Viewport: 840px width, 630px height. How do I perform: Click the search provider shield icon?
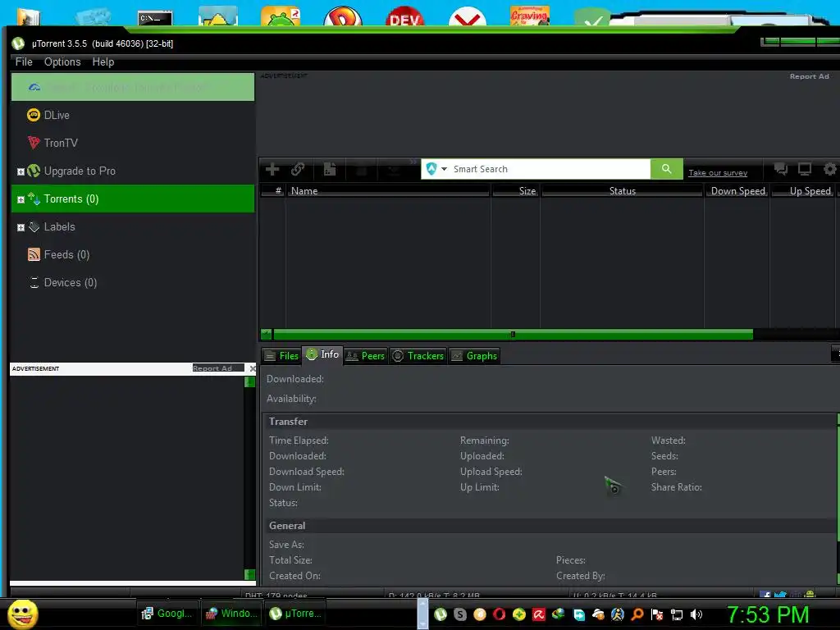pos(431,169)
